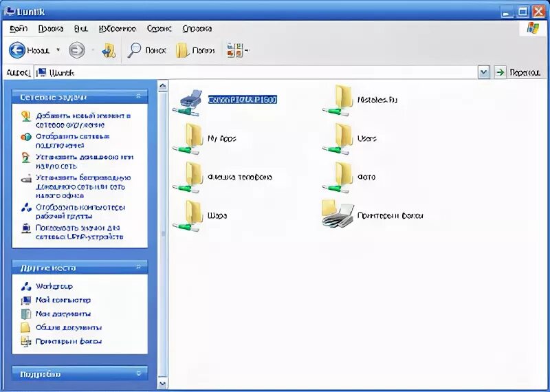Click the sidebar scrollbar up arrow
Screen dimensions: 550x392
[x=162, y=87]
